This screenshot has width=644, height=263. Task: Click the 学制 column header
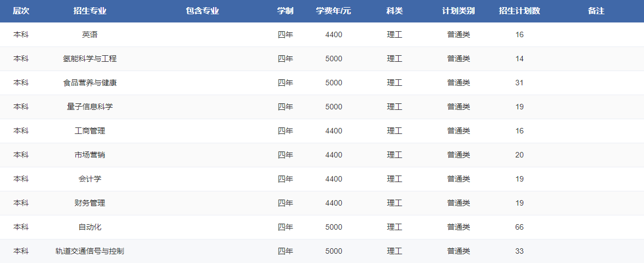[285, 11]
